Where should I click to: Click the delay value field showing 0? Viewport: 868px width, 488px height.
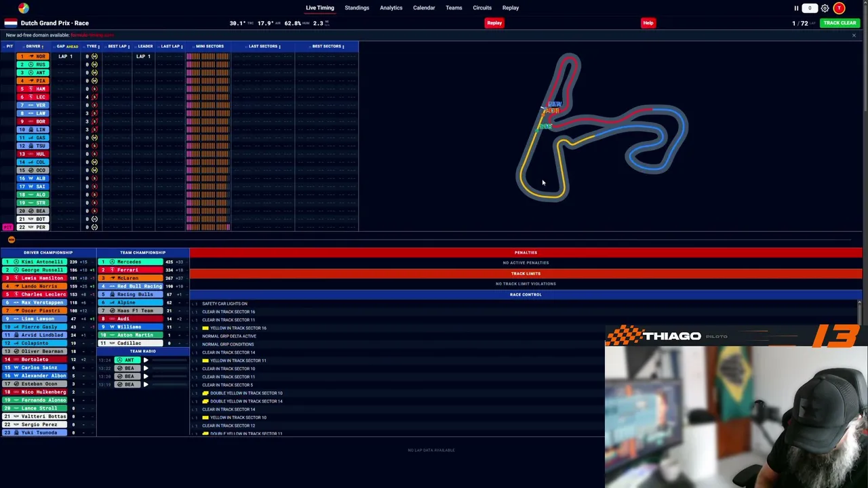tap(810, 8)
